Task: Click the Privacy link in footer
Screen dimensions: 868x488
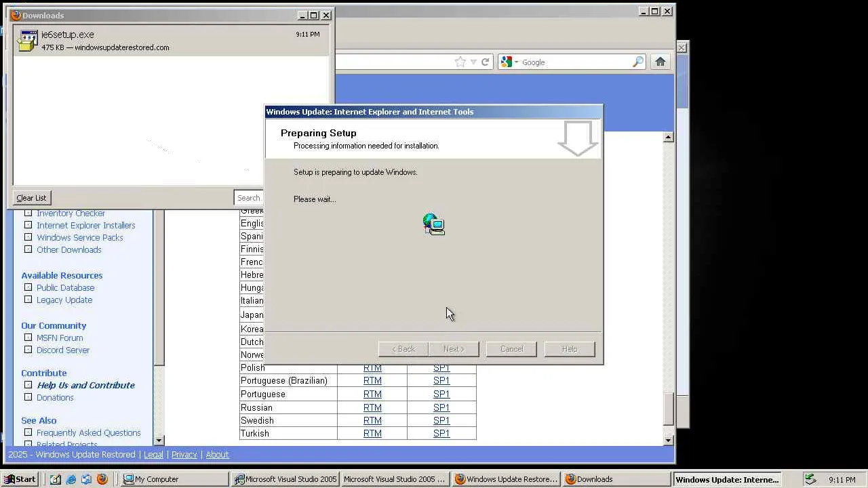Action: pyautogui.click(x=184, y=455)
